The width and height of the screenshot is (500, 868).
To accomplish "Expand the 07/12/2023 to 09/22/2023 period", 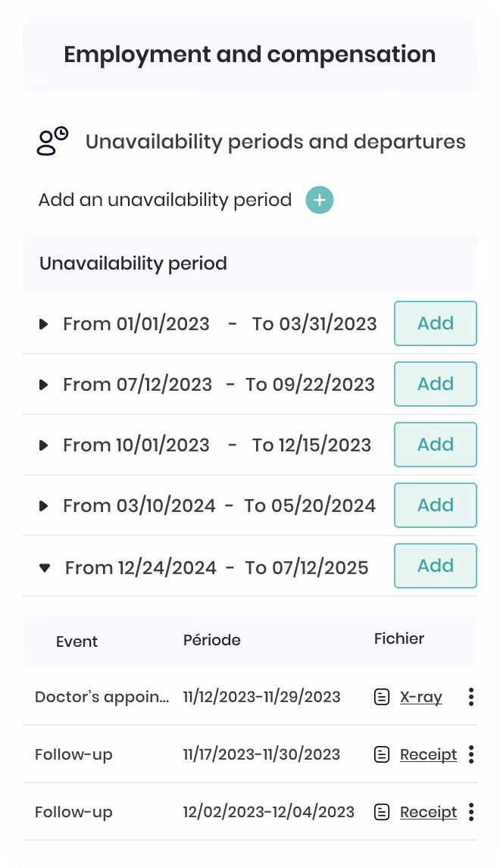I will [x=44, y=385].
